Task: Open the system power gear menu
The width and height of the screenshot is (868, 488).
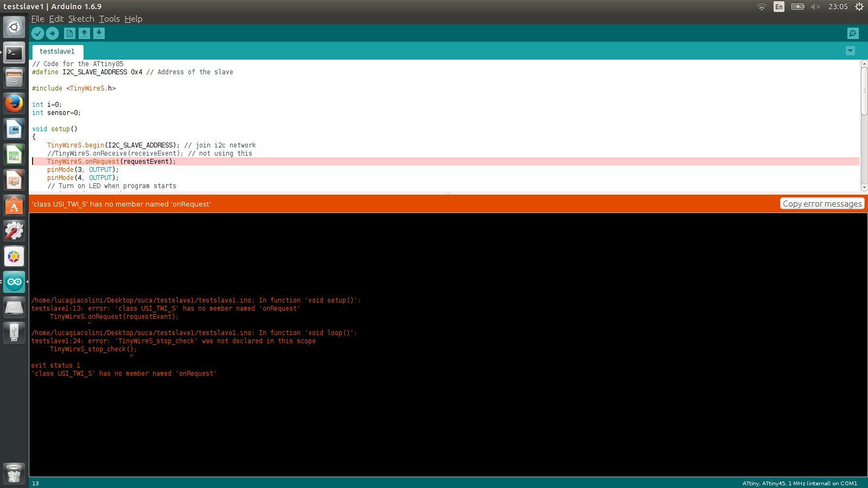Action: coord(859,7)
